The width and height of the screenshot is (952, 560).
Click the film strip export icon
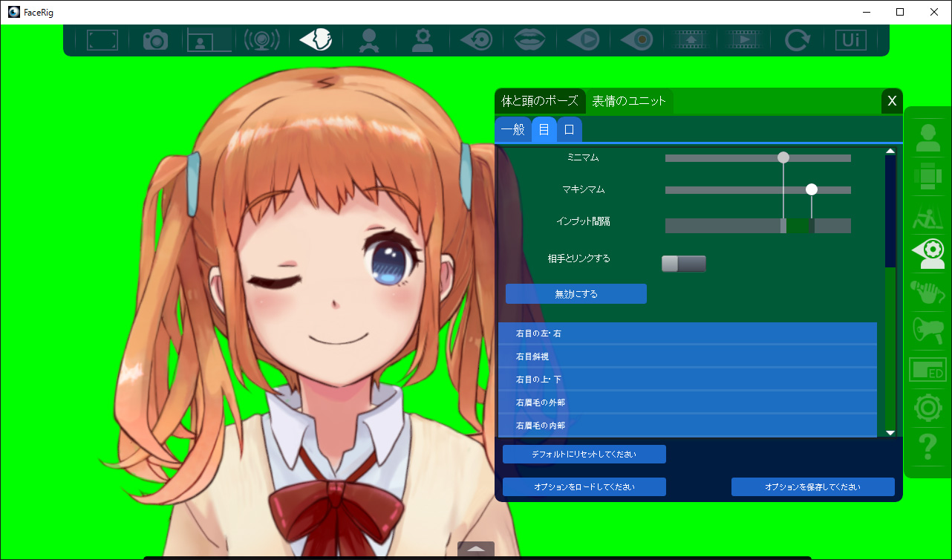[691, 39]
